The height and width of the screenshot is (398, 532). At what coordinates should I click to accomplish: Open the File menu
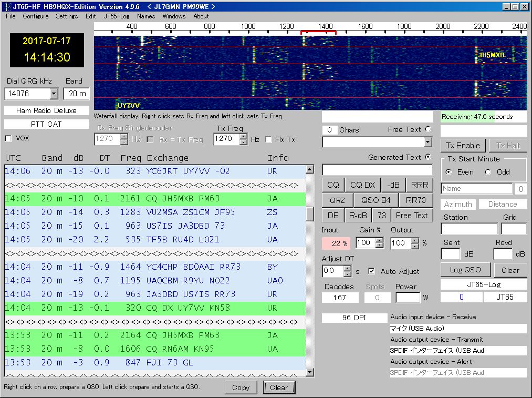11,16
